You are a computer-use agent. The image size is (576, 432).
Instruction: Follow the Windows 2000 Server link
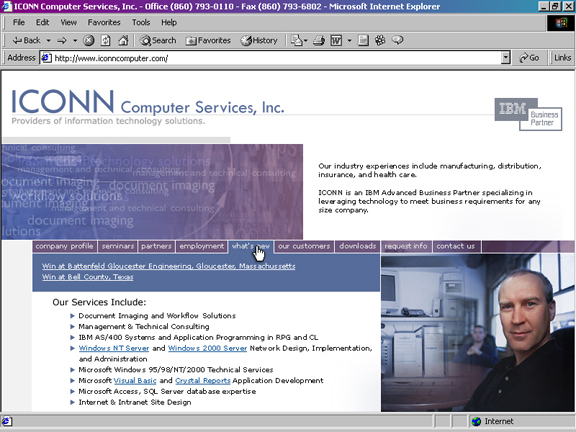click(x=208, y=348)
